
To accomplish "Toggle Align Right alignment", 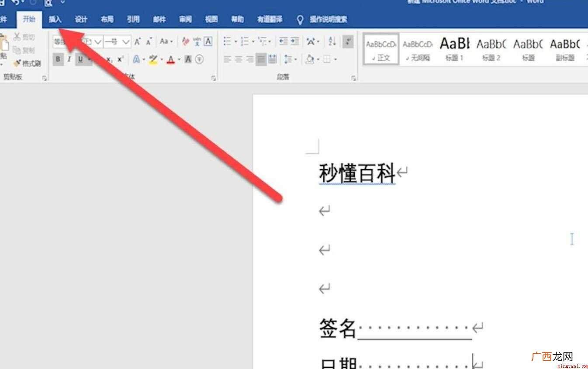I will point(250,59).
